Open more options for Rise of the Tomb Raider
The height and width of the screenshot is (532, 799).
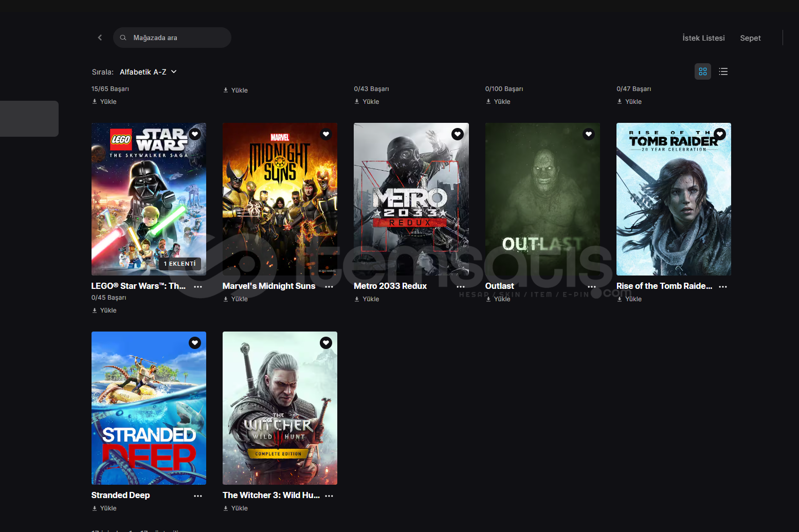pos(723,287)
